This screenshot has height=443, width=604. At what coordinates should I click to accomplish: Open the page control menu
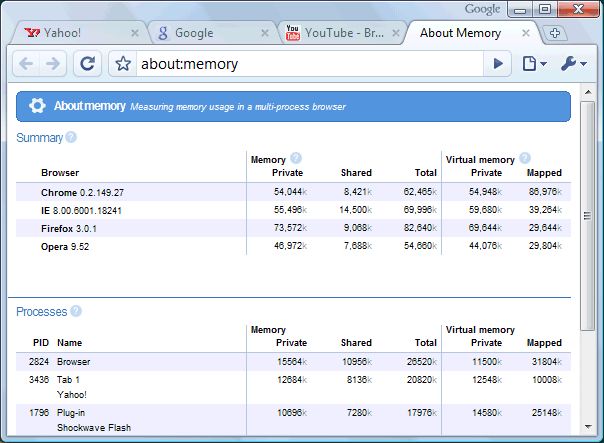pos(534,64)
